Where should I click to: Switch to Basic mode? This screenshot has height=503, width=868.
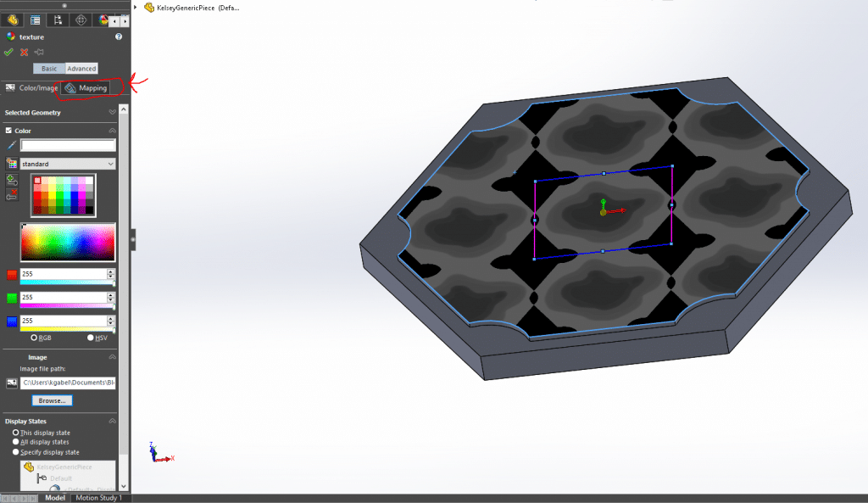point(48,69)
